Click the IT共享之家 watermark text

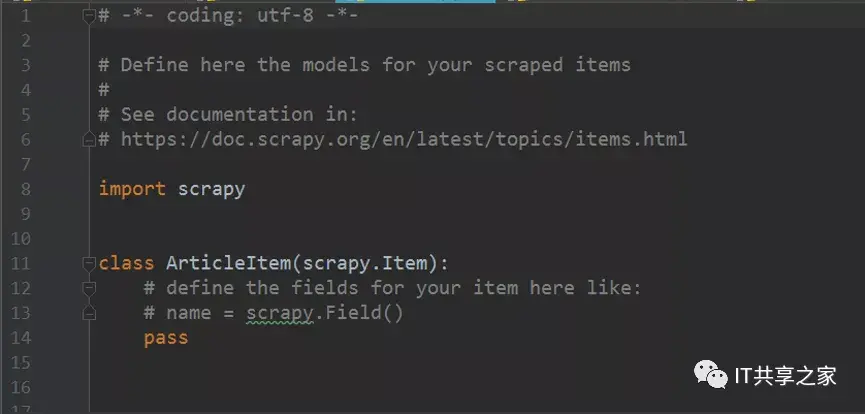pyautogui.click(x=786, y=376)
